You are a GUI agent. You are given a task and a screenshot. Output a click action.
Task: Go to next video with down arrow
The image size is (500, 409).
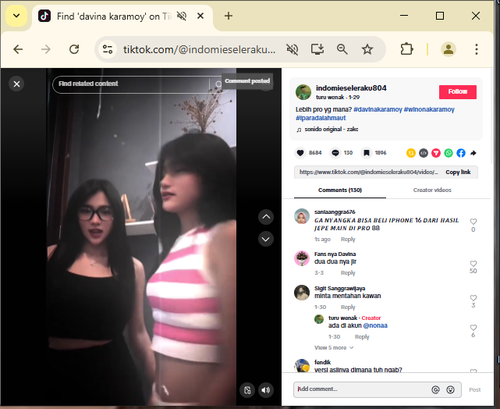tap(266, 239)
